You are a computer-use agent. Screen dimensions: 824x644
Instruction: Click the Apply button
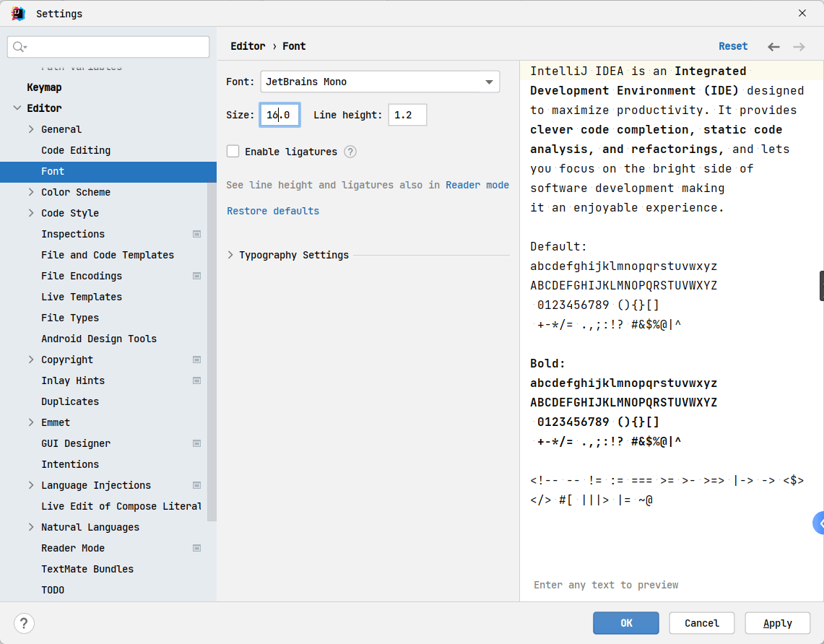pyautogui.click(x=777, y=623)
